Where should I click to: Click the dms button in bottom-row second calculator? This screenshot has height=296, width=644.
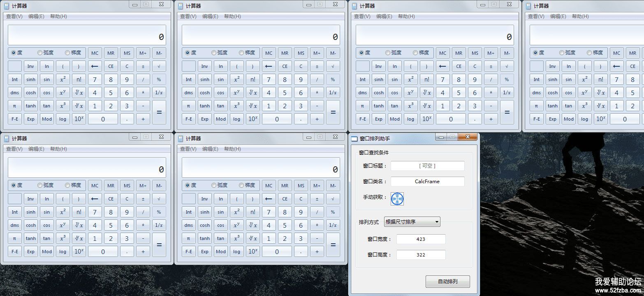click(188, 225)
